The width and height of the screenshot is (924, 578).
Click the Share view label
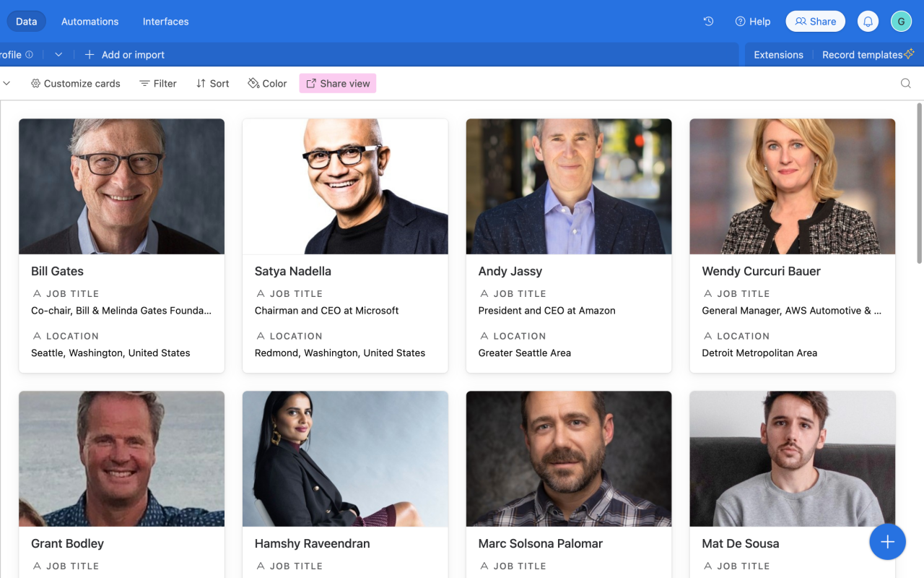coord(345,84)
